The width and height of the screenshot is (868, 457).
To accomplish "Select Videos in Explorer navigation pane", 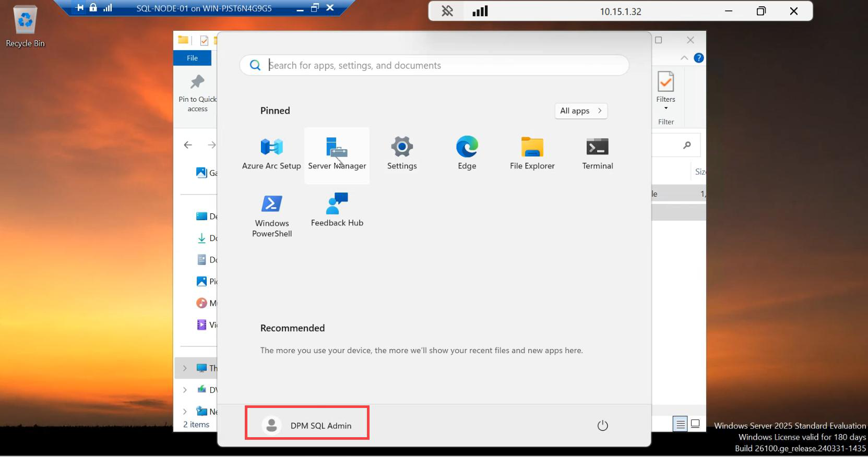I will pyautogui.click(x=207, y=324).
